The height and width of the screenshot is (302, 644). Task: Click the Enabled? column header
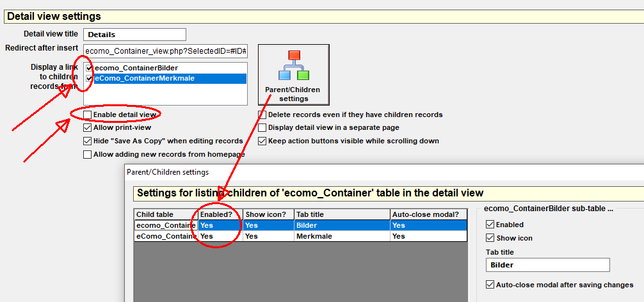[220, 214]
